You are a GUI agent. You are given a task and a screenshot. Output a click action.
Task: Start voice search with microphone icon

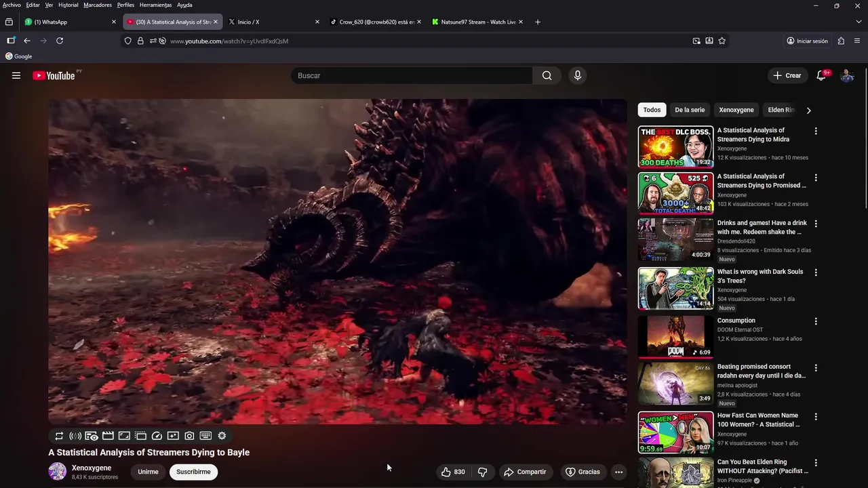coord(578,75)
